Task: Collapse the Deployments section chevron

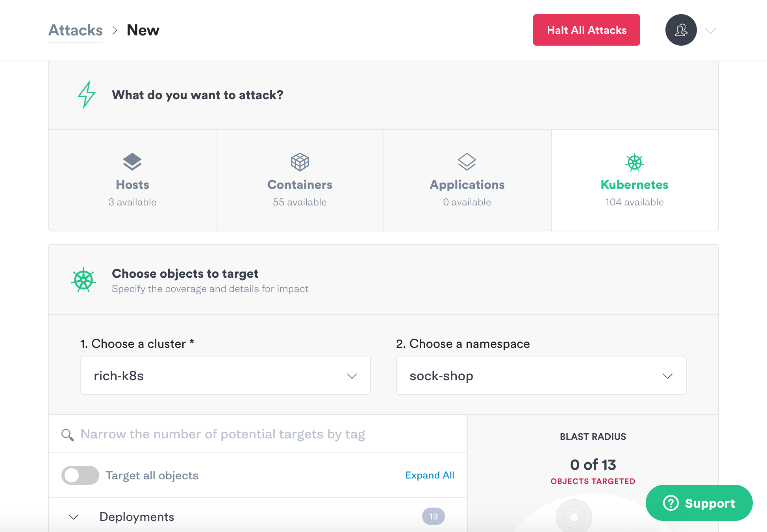Action: [74, 517]
